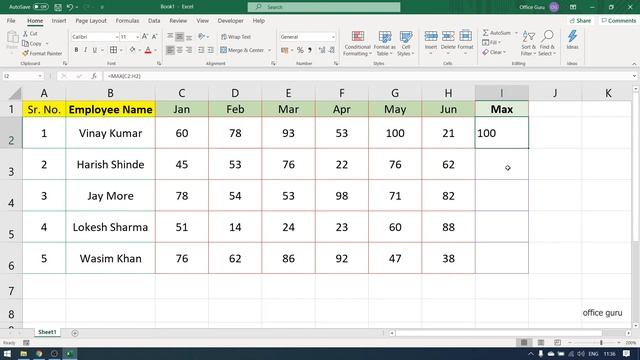This screenshot has height=360, width=640.
Task: Toggle italic formatting
Action: click(85, 50)
